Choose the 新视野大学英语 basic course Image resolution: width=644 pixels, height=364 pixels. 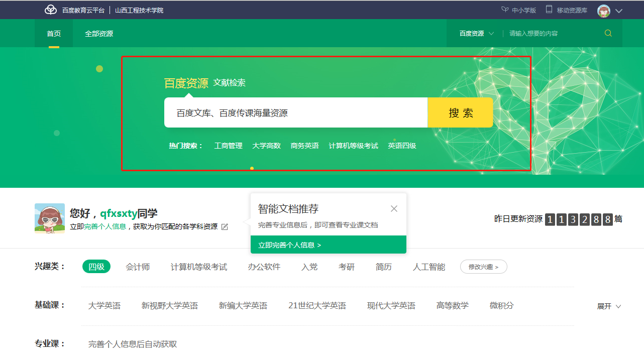[x=170, y=305]
